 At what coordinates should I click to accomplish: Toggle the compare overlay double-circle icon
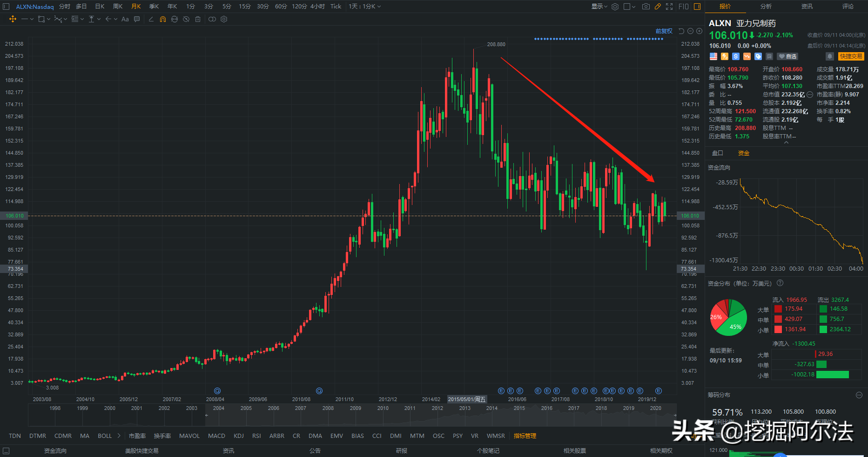pos(212,19)
